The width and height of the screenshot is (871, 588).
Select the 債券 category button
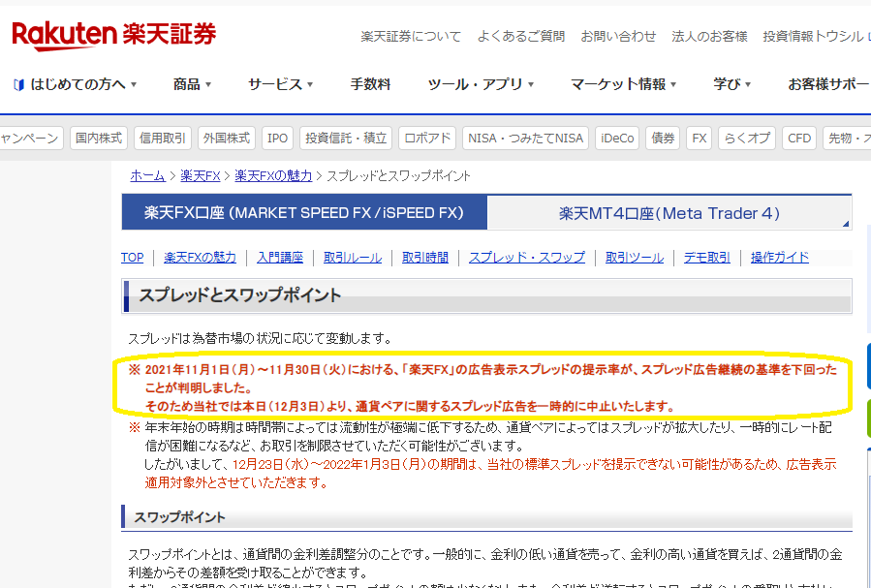(x=663, y=139)
